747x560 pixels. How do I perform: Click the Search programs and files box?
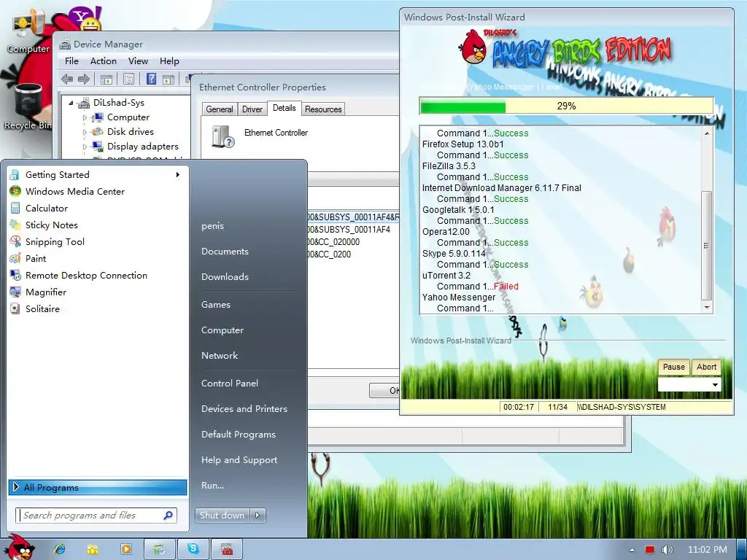click(96, 516)
